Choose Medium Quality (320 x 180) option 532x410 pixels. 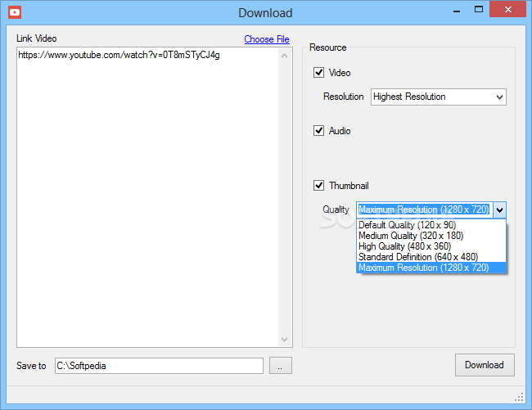pyautogui.click(x=431, y=236)
